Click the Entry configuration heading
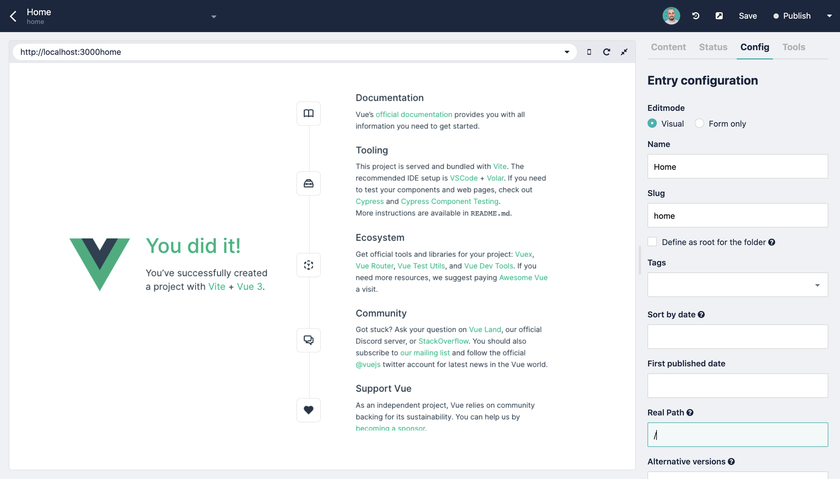The image size is (840, 479). 702,80
